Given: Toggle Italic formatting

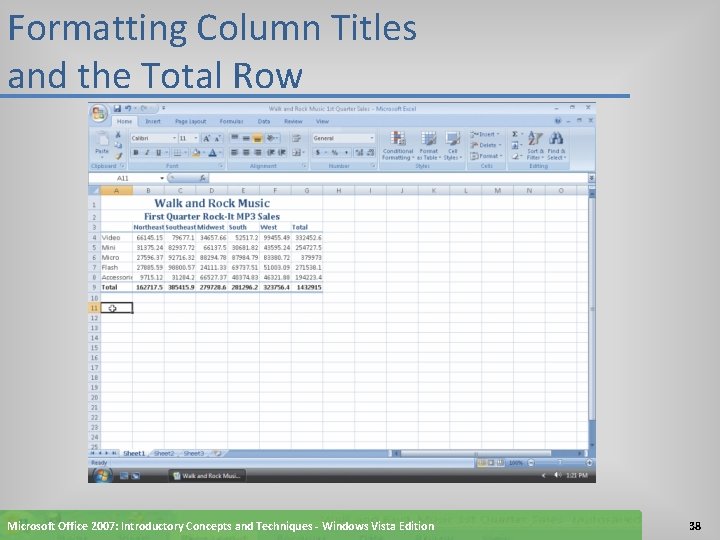Looking at the screenshot, I should [147, 153].
